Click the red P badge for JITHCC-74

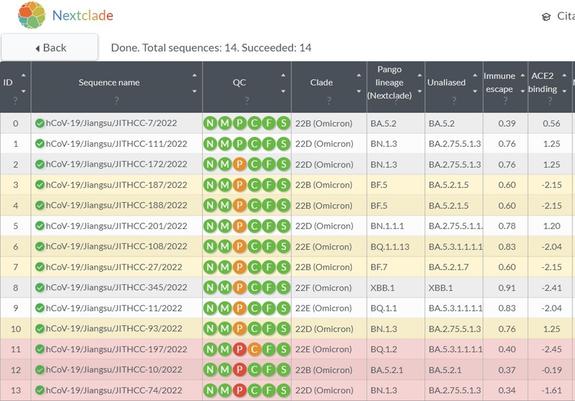tap(239, 390)
